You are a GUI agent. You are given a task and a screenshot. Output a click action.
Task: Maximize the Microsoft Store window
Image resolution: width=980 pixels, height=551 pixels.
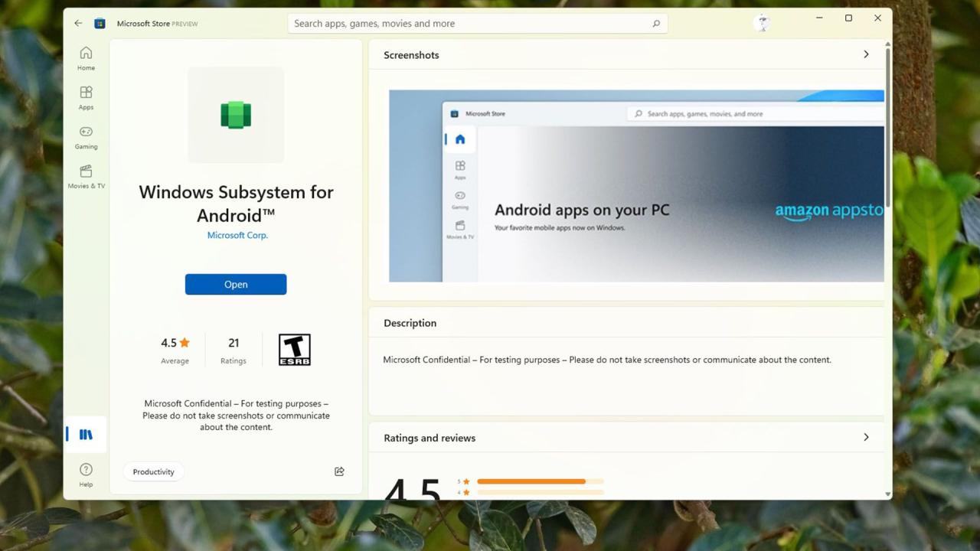pos(848,18)
